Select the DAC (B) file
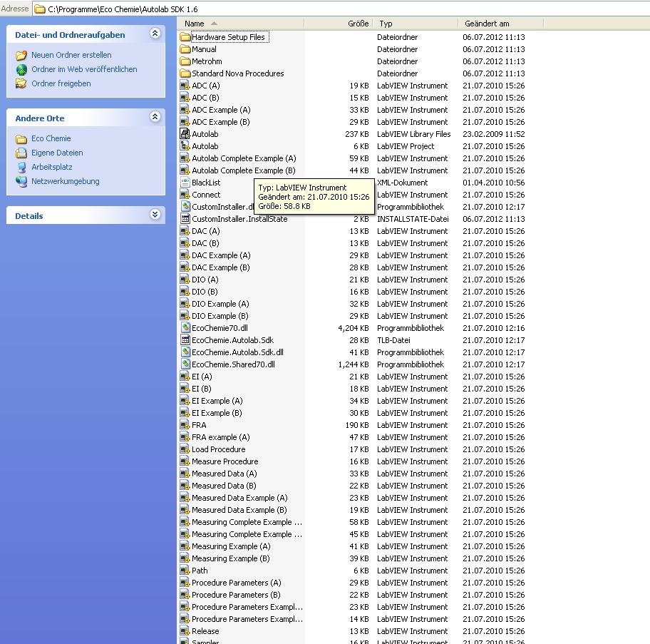 [205, 243]
